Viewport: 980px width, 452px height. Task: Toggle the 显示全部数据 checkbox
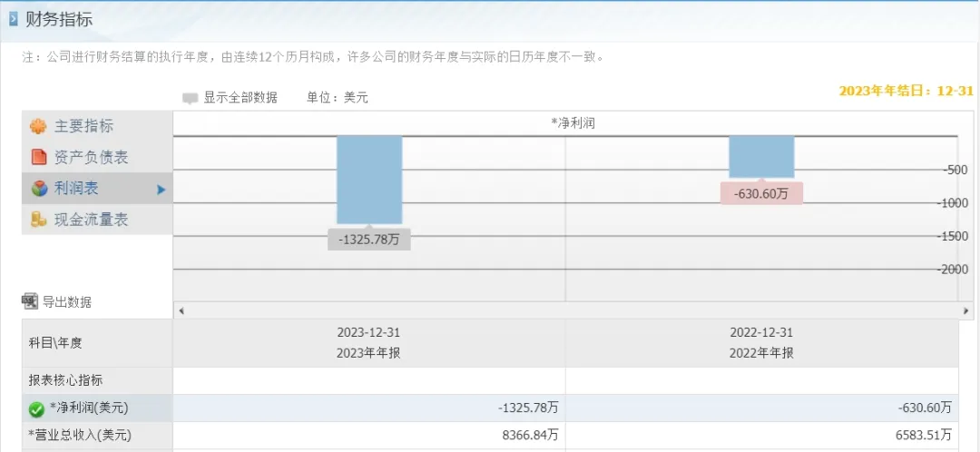click(190, 98)
